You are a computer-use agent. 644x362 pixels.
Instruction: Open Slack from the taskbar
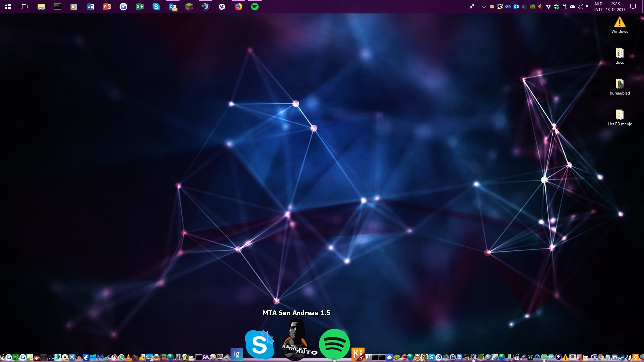tap(222, 7)
